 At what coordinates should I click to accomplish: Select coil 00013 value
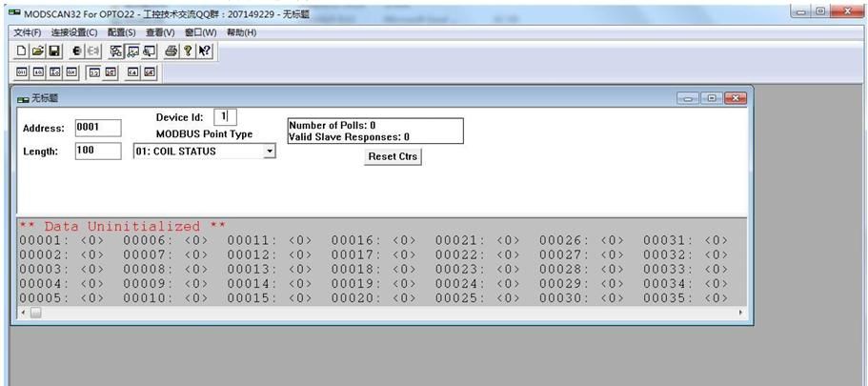pyautogui.click(x=300, y=270)
